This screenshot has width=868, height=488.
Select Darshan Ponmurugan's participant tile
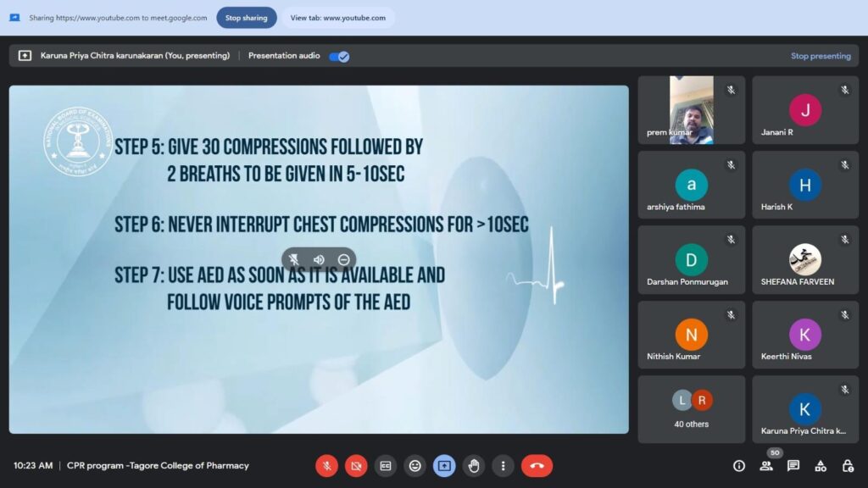[692, 259]
